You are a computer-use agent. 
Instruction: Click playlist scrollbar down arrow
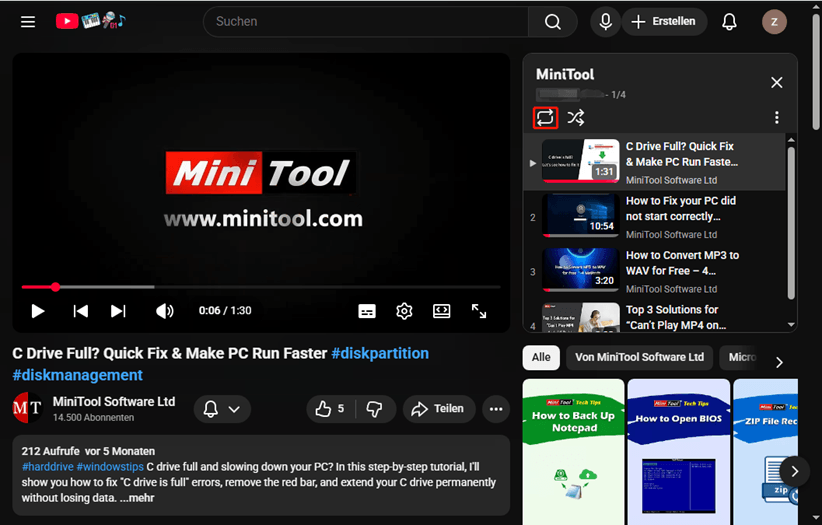pyautogui.click(x=791, y=325)
